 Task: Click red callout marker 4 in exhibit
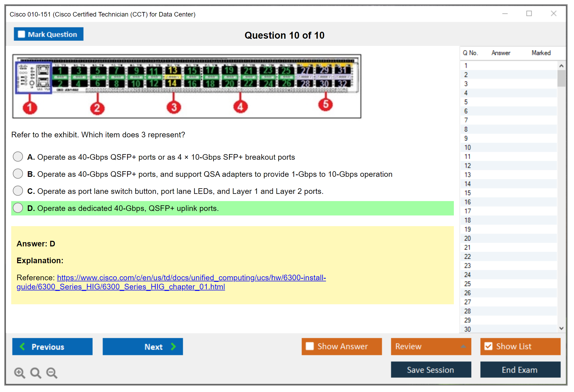coord(240,107)
